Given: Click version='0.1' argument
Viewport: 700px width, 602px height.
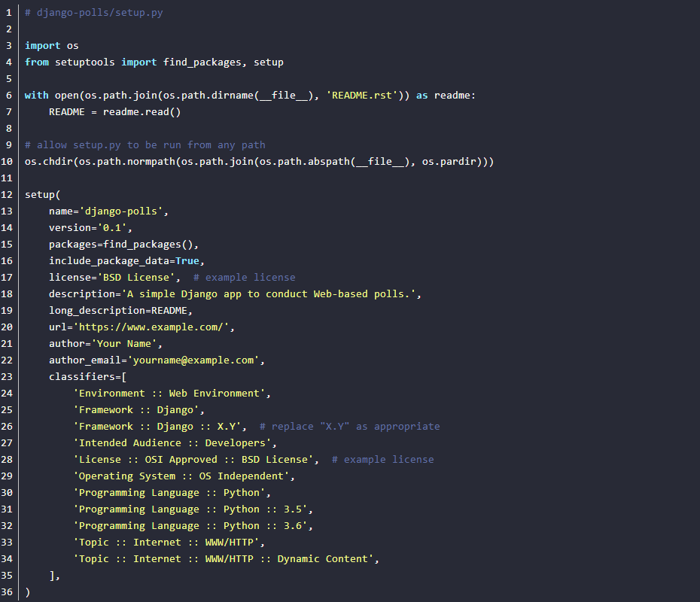Looking at the screenshot, I should click(x=90, y=227).
